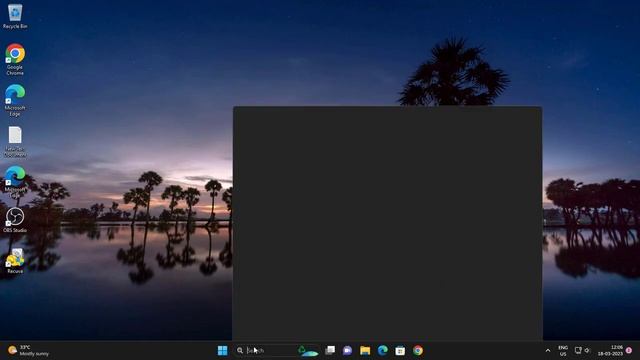Launch Microsoft Edge from the taskbar
This screenshot has width=640, height=360.
[382, 350]
